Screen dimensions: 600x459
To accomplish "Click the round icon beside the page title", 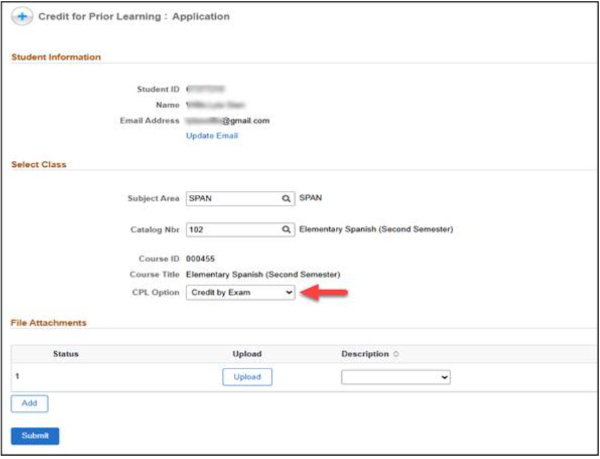I will pos(19,17).
